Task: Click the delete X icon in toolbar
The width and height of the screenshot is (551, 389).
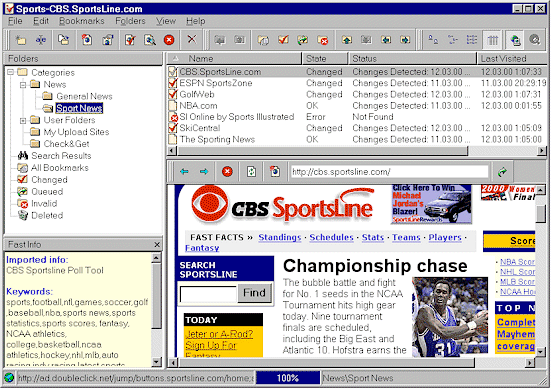Action: (192, 39)
